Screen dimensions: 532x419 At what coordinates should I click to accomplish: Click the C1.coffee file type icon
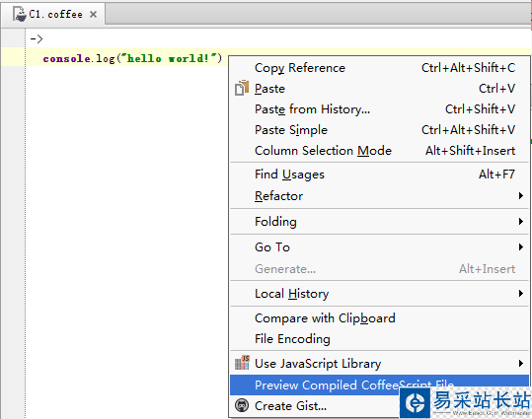click(x=20, y=14)
